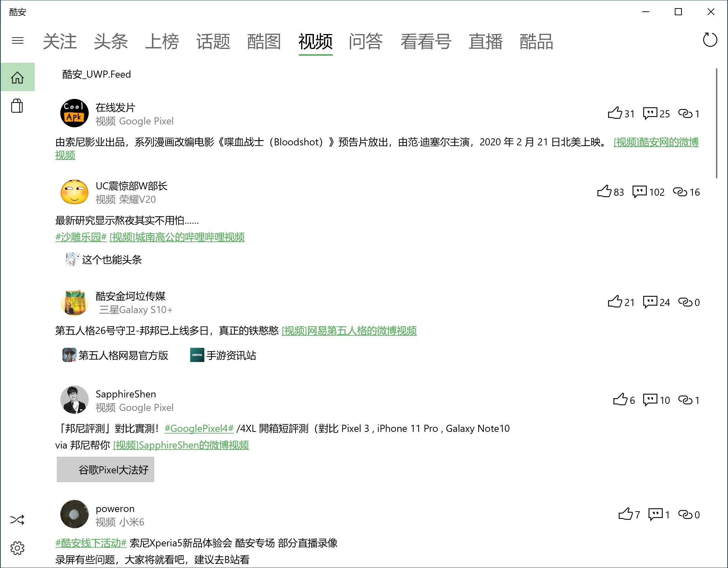
Task: Open settings gear in the sidebar
Action: [17, 548]
